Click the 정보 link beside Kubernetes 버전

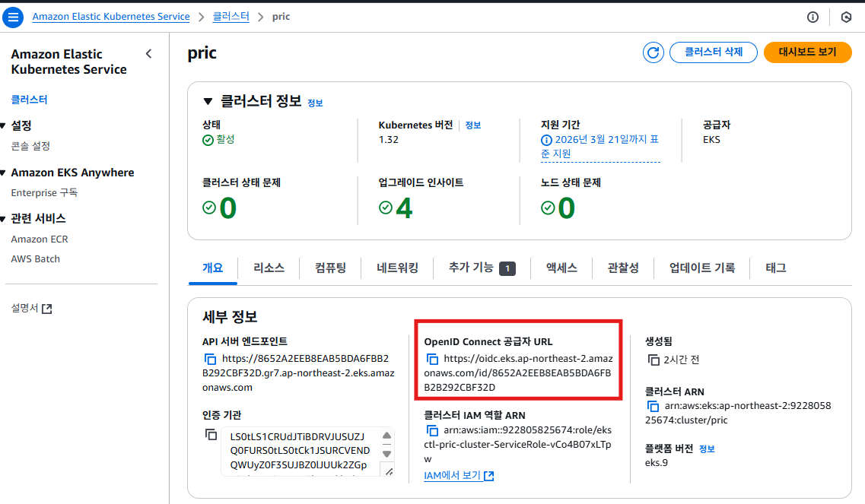[472, 125]
